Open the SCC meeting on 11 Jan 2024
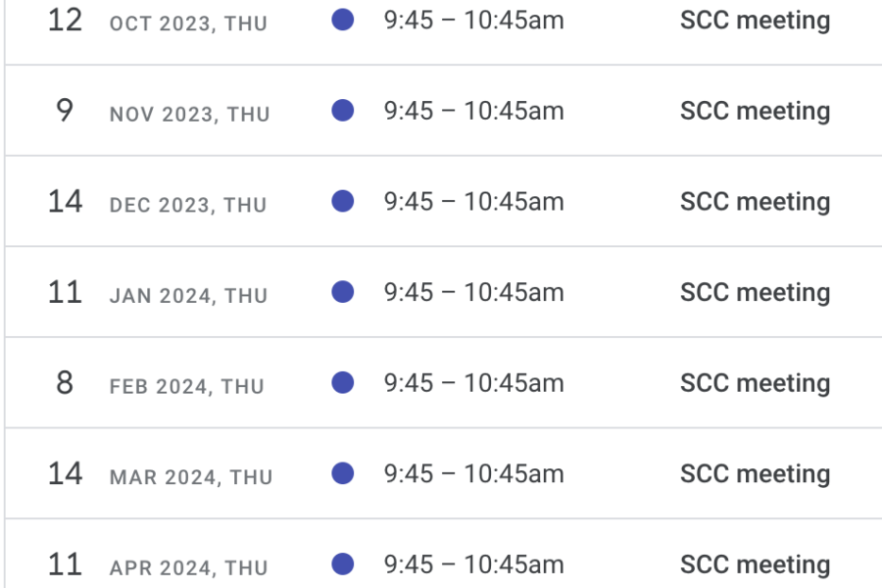 (x=755, y=293)
